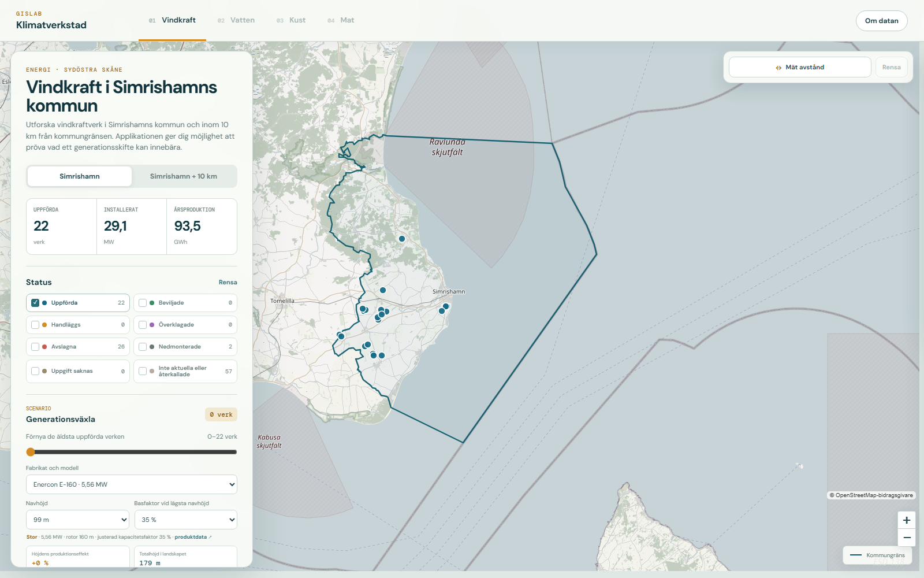Open the Vatten tab

[236, 20]
